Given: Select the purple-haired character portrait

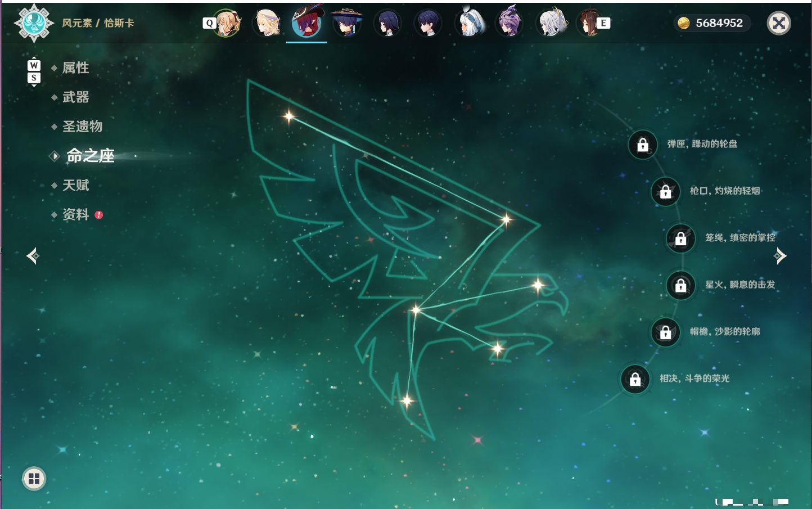Looking at the screenshot, I should coord(509,23).
